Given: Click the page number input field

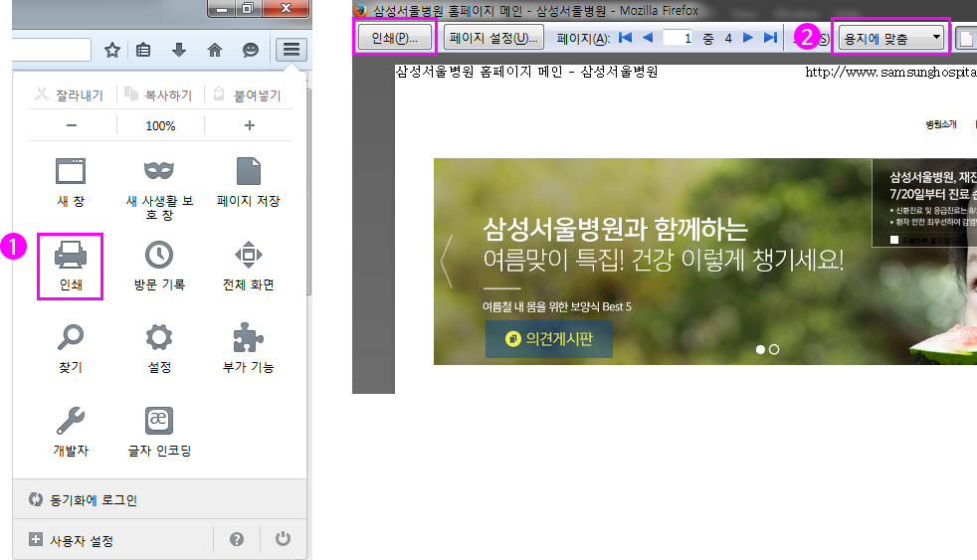Looking at the screenshot, I should 678,38.
